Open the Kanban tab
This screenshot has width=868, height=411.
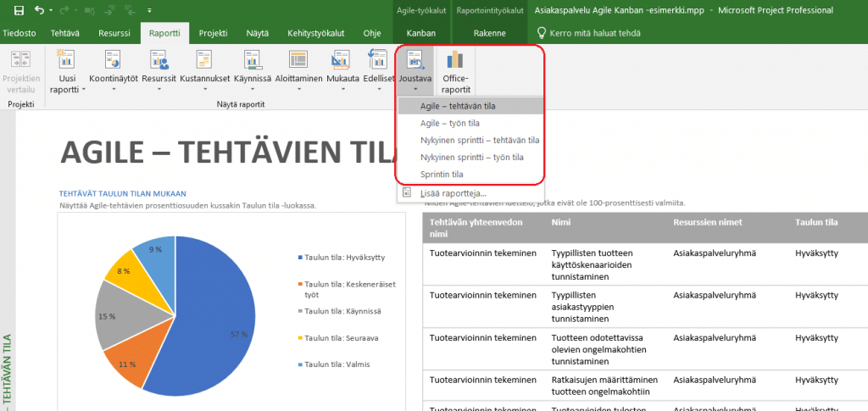[420, 33]
